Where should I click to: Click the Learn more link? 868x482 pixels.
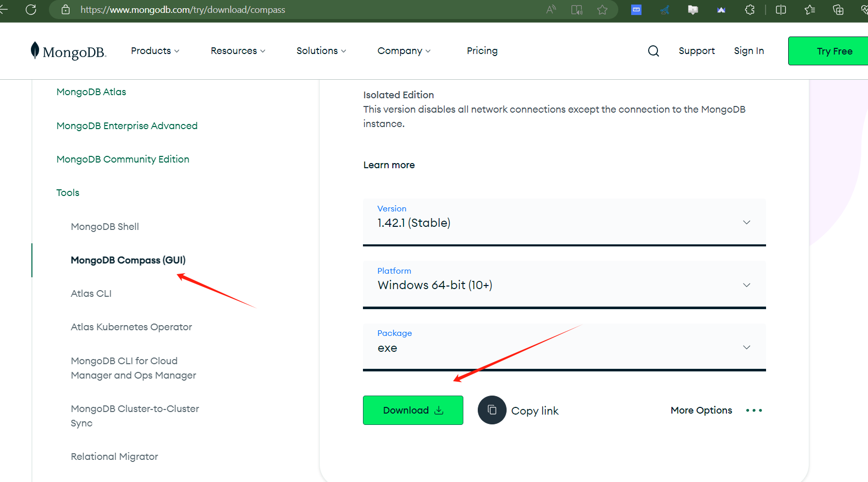point(389,165)
